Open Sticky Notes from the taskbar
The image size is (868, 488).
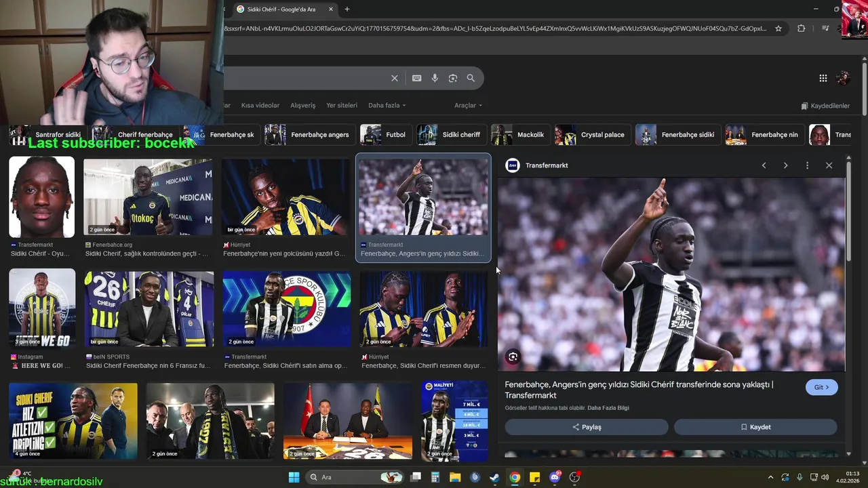(534, 477)
